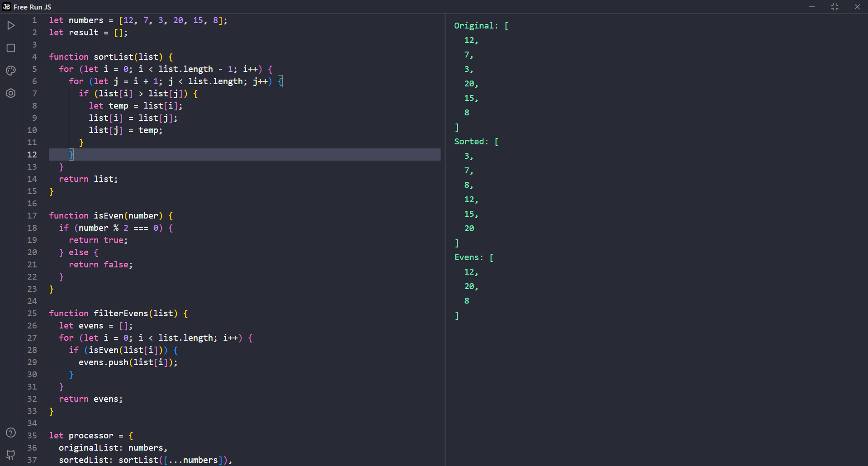Close the Free Run JS window

click(x=857, y=7)
